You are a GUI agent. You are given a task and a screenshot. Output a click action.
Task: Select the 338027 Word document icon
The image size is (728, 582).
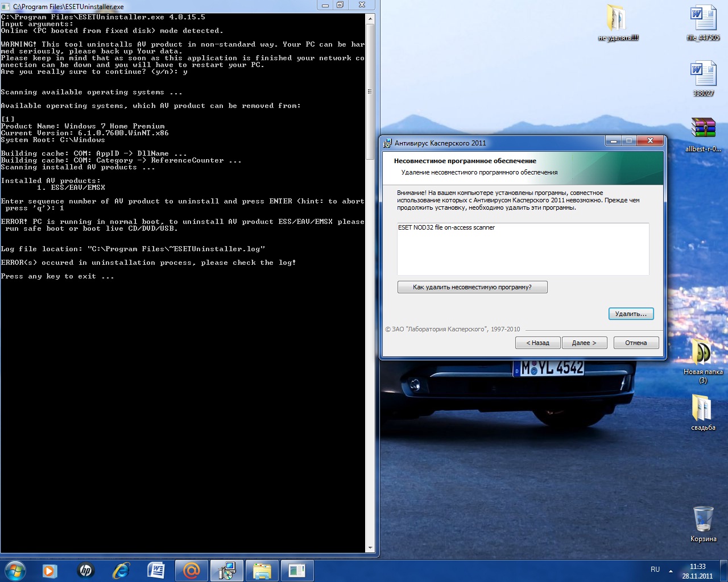click(x=703, y=78)
